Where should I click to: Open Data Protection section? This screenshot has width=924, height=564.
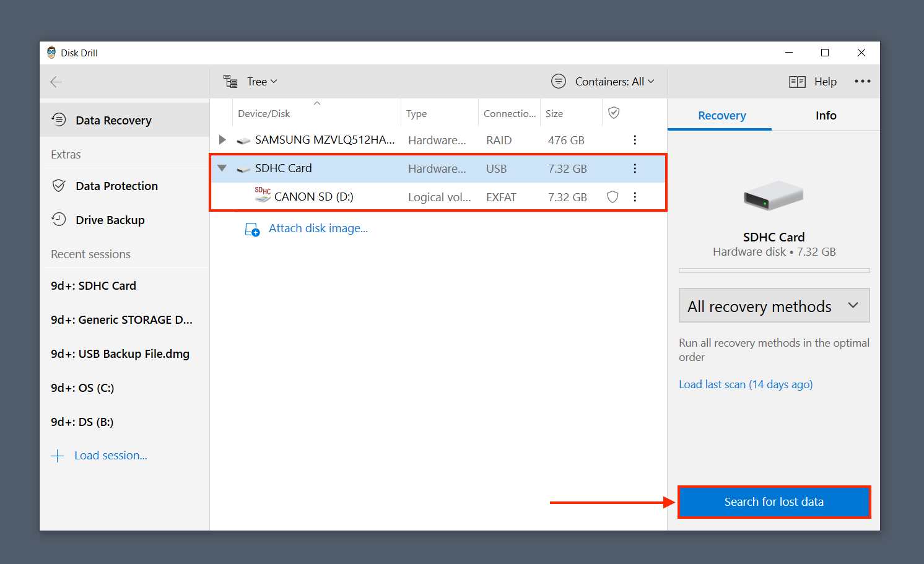(124, 186)
